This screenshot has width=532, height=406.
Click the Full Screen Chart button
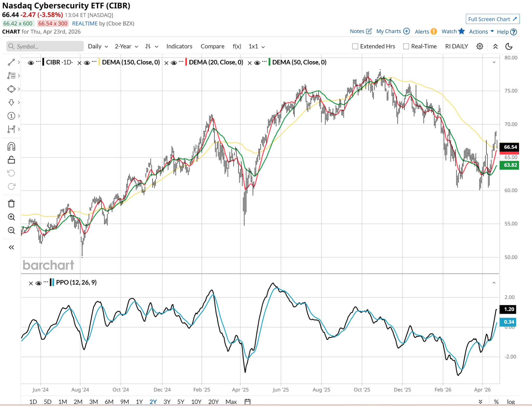pos(492,19)
